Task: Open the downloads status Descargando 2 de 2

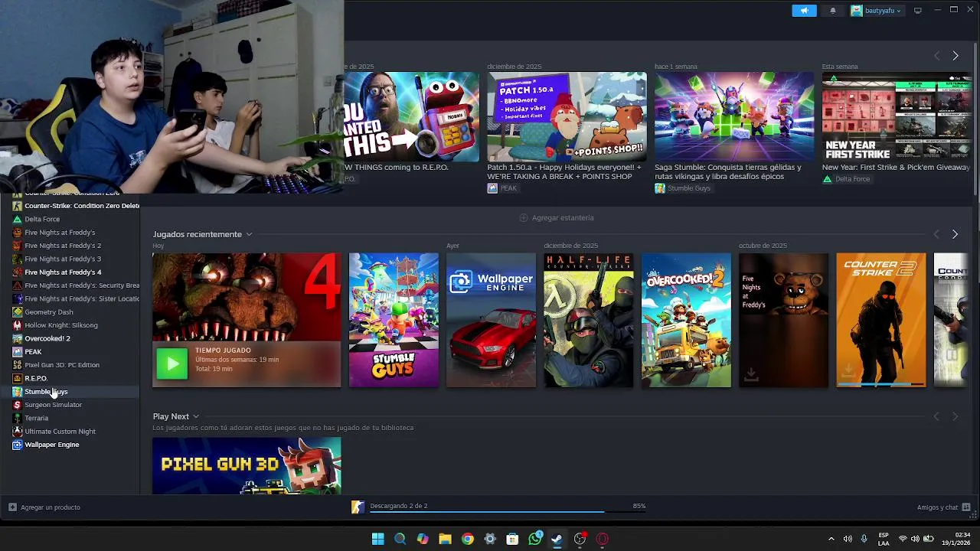Action: 398,506
